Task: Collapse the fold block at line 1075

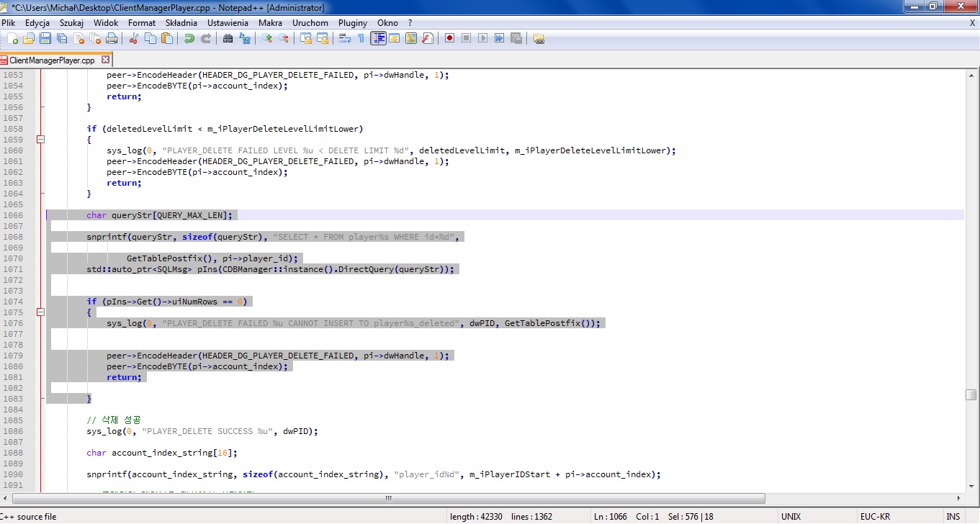Action: click(40, 312)
